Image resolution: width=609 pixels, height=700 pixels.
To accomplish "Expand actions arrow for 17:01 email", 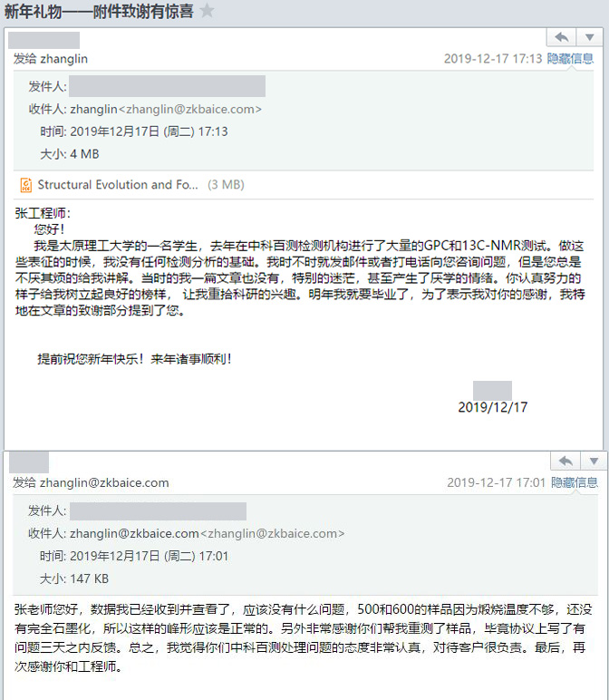I will [594, 461].
